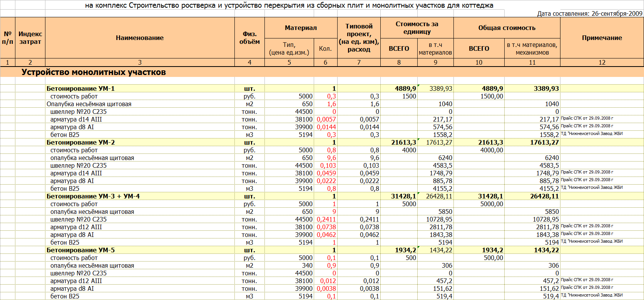Select the "Индекс затрат" header cell

pyautogui.click(x=30, y=38)
